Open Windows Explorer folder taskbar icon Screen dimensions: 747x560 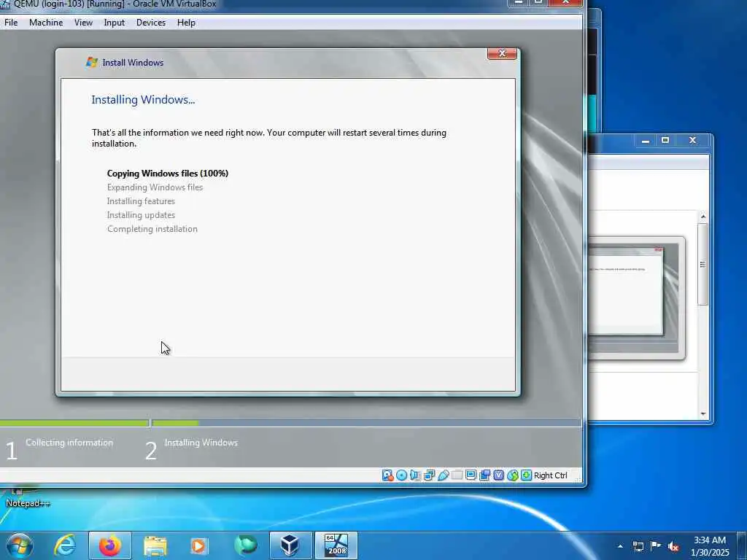click(x=155, y=545)
